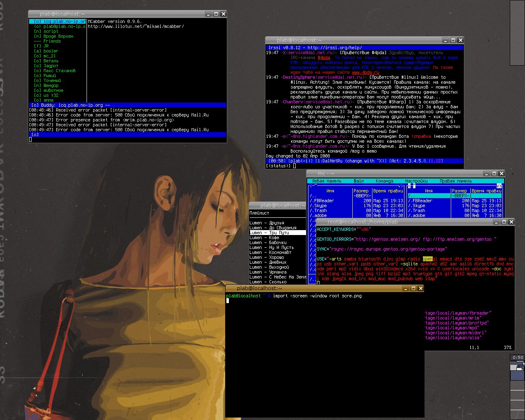Sort left mc panel by Имя header

click(330, 191)
